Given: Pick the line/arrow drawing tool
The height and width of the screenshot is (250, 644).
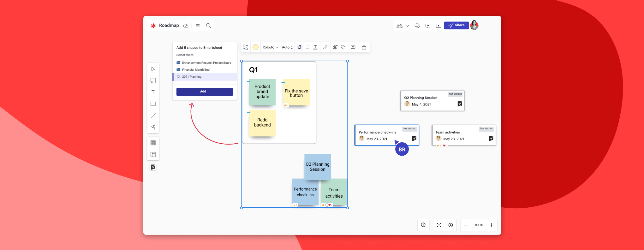Looking at the screenshot, I should [x=153, y=116].
